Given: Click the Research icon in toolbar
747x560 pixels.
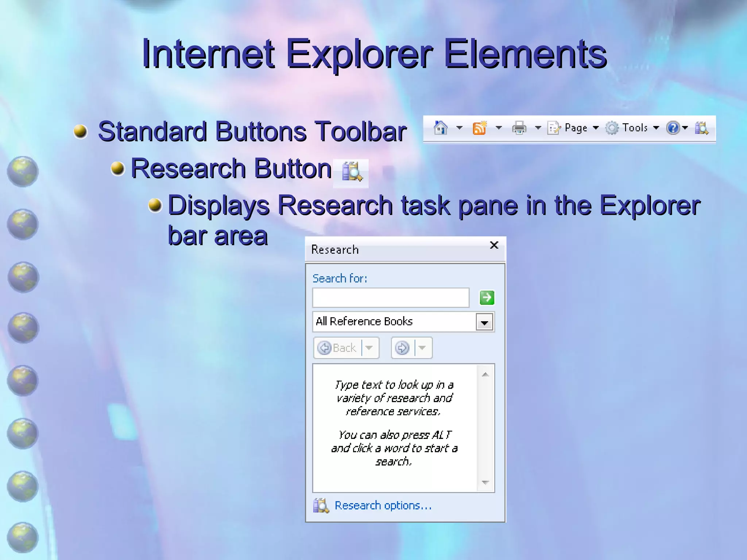Looking at the screenshot, I should pyautogui.click(x=701, y=128).
